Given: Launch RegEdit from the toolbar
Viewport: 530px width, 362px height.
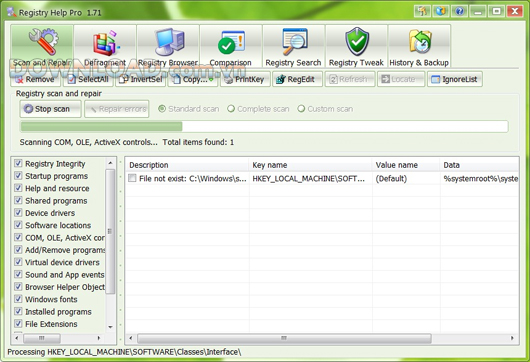Looking at the screenshot, I should click(x=297, y=79).
